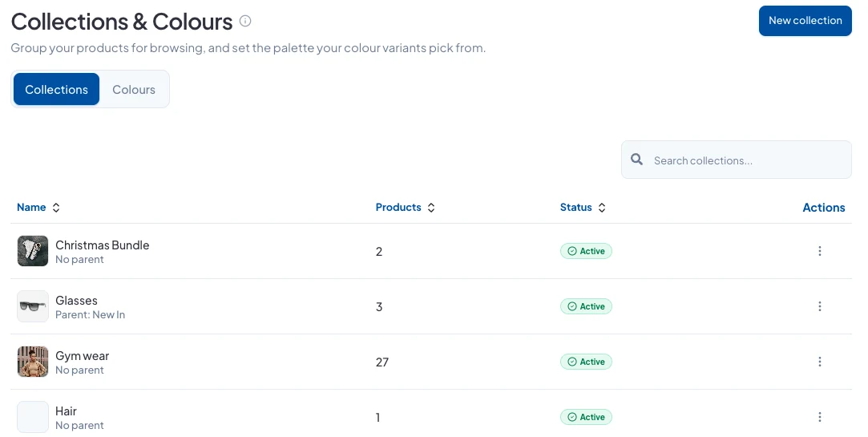Select the Collections tab
Screen dimensions: 868x437
(56, 89)
